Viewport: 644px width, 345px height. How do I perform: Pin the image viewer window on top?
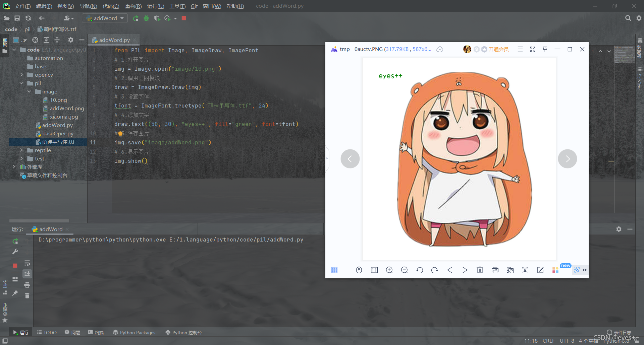pos(545,49)
